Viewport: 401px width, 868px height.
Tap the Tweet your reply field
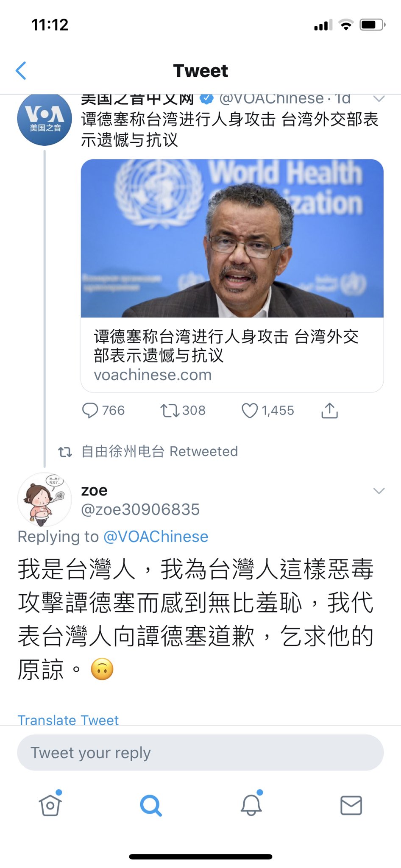point(200,753)
